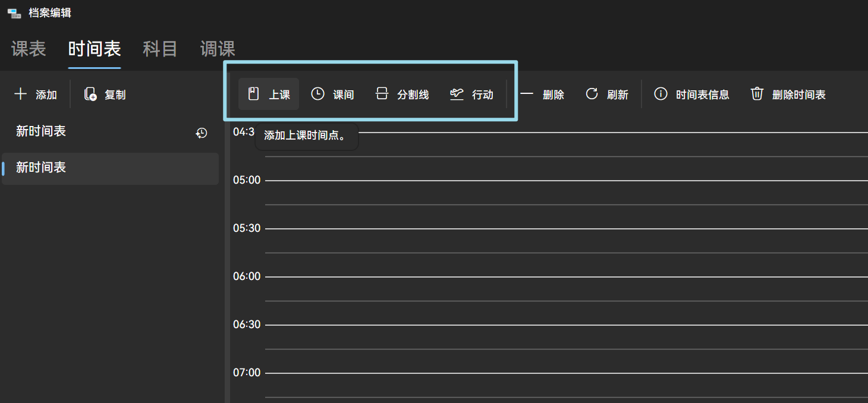Click the 05:00 timeline row
868x403 pixels.
(535, 180)
